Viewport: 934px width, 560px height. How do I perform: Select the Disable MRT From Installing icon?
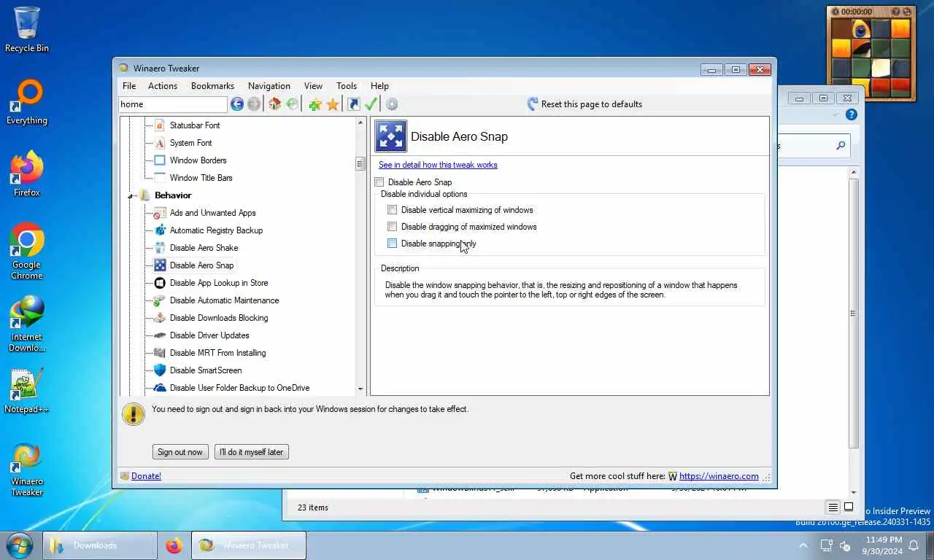coord(160,353)
